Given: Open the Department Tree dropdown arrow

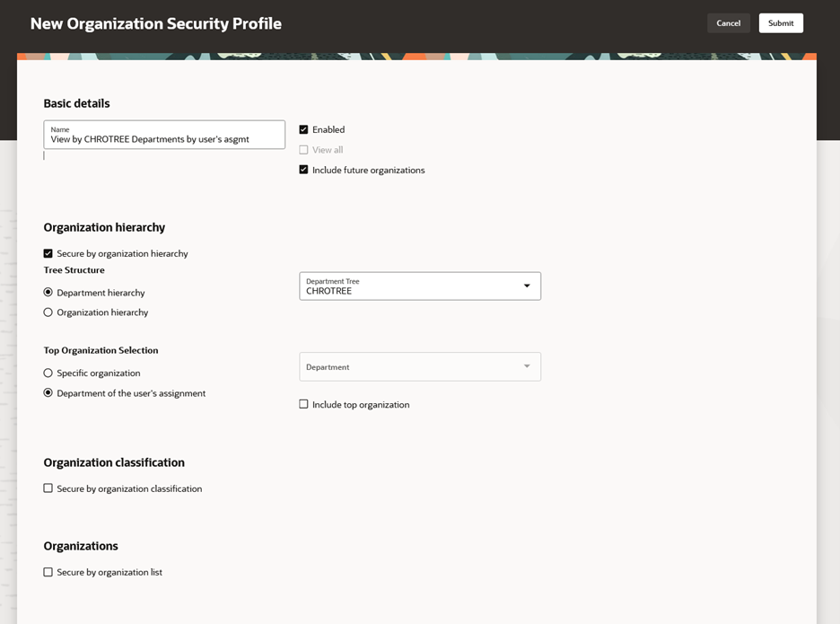Looking at the screenshot, I should (527, 286).
